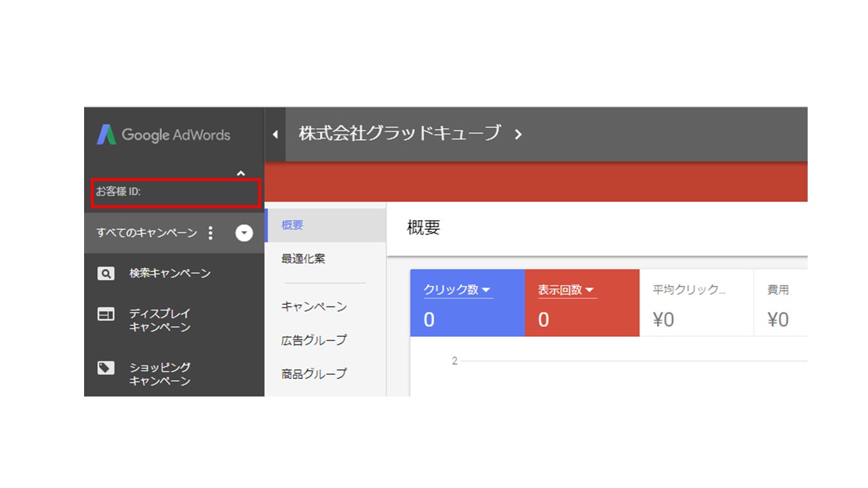Collapse account info with the up chevron
This screenshot has height=488, width=868.
241,174
